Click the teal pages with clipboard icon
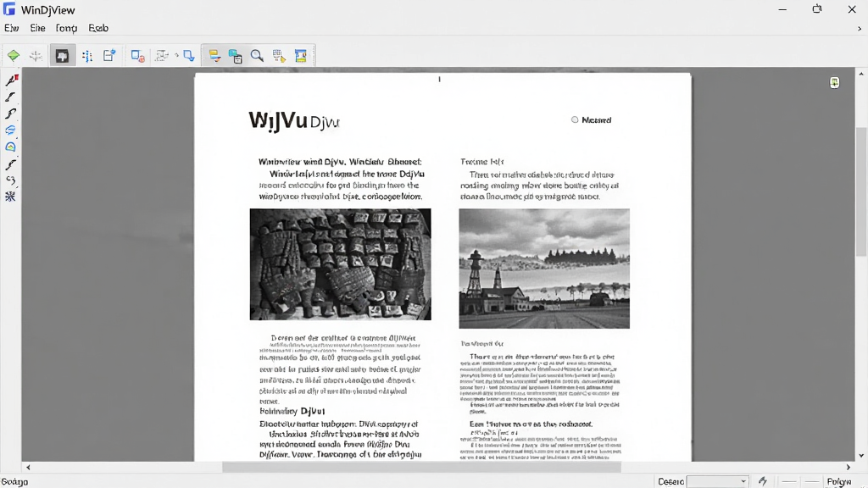This screenshot has width=868, height=488. point(236,56)
